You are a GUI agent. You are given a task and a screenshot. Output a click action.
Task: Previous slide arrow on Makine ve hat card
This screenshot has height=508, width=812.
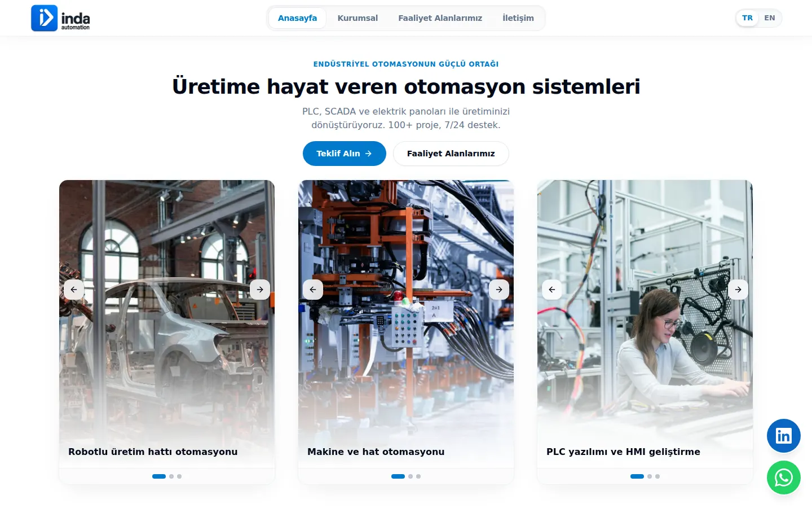313,290
